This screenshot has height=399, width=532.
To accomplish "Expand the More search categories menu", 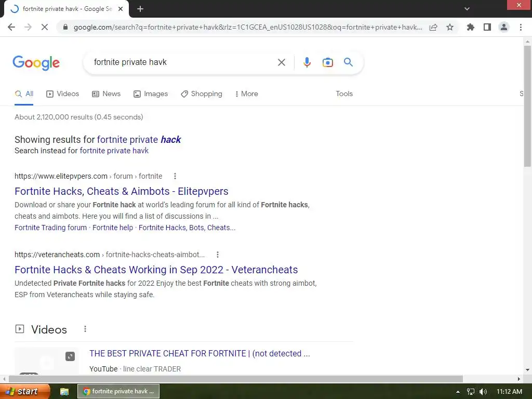I will pos(247,94).
